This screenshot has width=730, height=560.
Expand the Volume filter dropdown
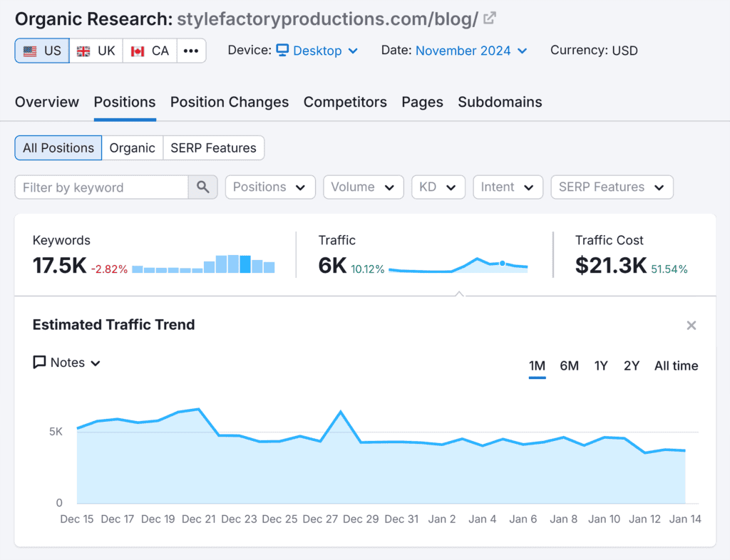point(363,187)
